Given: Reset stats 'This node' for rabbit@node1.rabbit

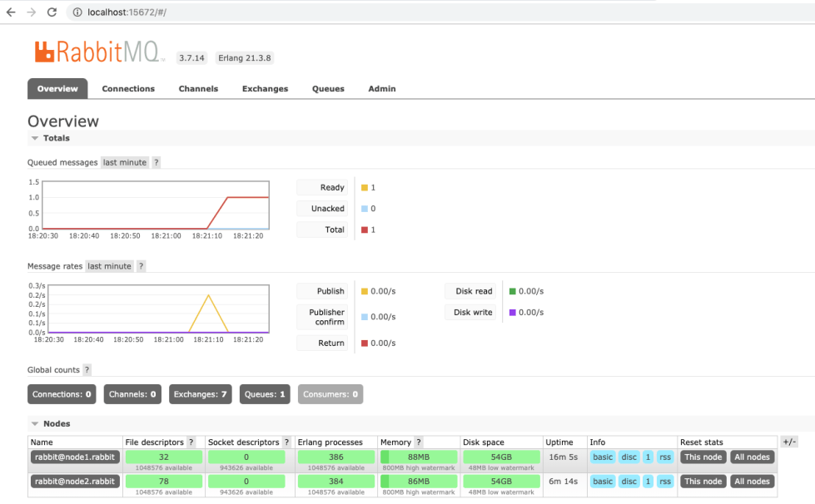Looking at the screenshot, I should [703, 457].
